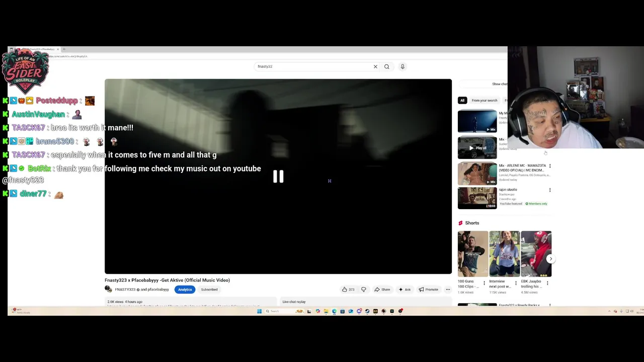This screenshot has height=362, width=644.
Task: Open Outlook from the taskbar
Action: [x=351, y=311]
